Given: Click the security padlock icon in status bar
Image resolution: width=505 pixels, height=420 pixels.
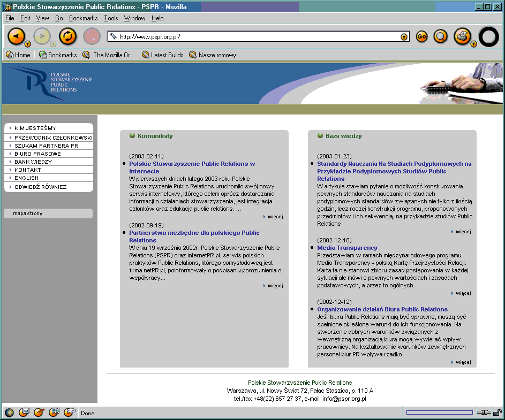Looking at the screenshot, I should click(x=498, y=413).
